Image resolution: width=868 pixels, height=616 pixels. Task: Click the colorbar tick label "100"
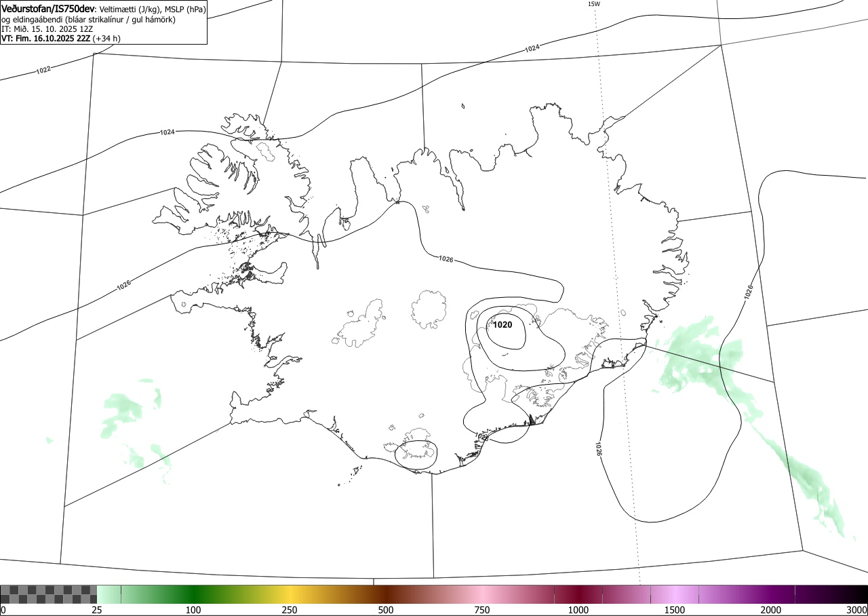pyautogui.click(x=193, y=610)
